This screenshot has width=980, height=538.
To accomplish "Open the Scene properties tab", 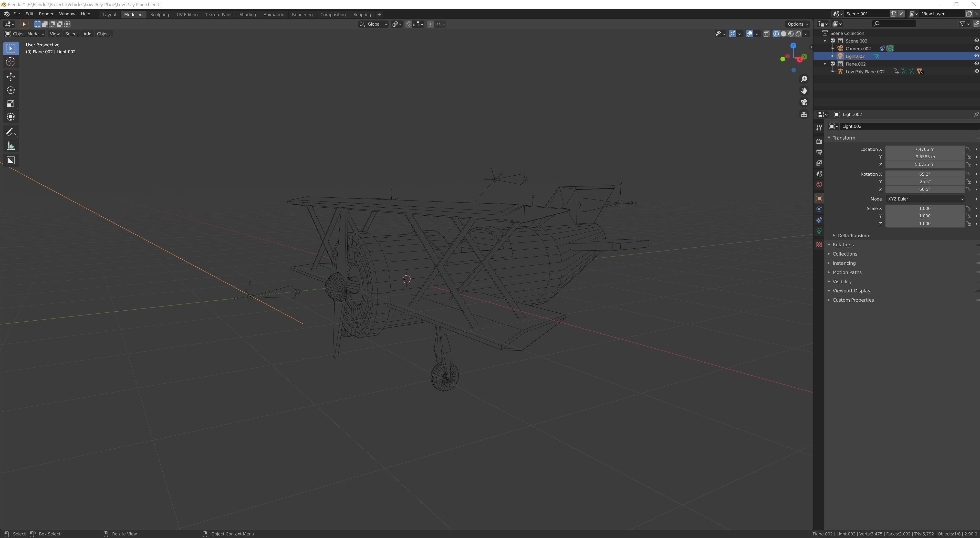I will [819, 174].
